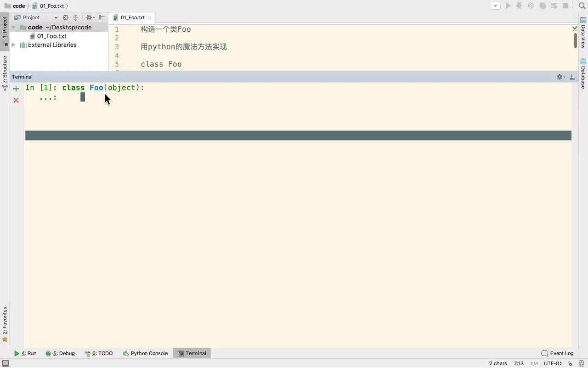This screenshot has width=588, height=368.
Task: Select the Scroll from Source target icon
Action: click(x=66, y=17)
